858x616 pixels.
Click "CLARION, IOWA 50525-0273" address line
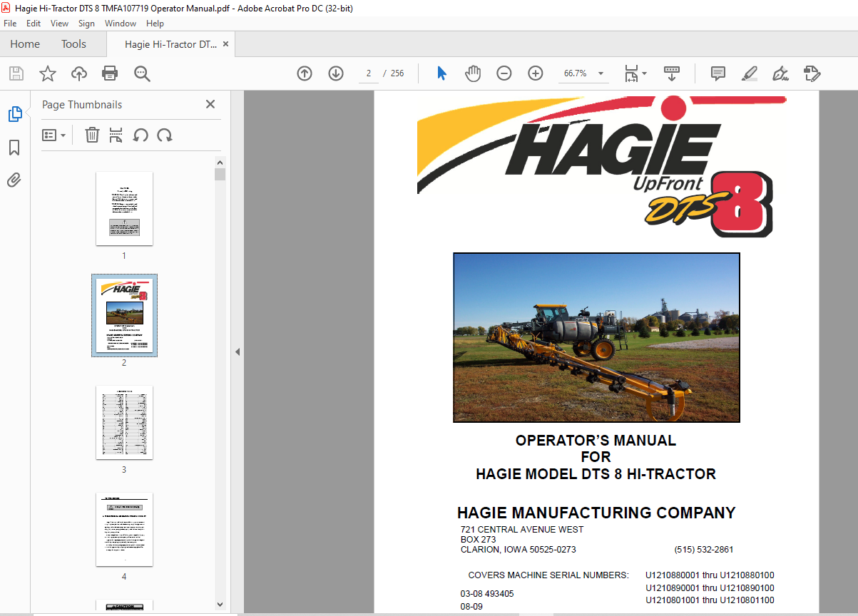click(x=519, y=550)
